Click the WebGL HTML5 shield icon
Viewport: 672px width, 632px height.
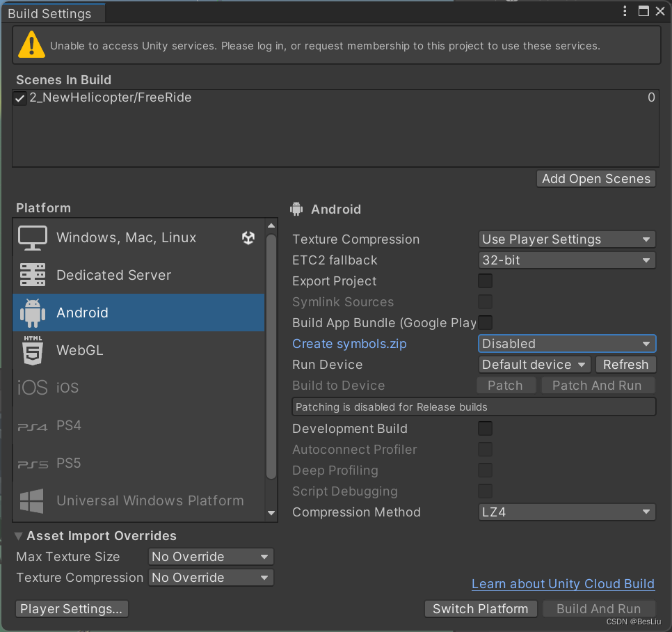pos(33,350)
